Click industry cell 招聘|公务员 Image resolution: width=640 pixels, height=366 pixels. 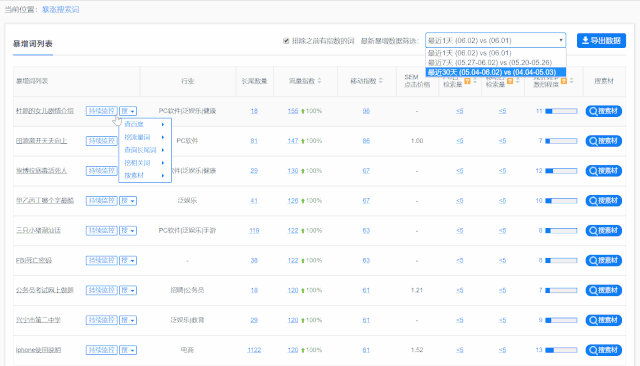pyautogui.click(x=187, y=290)
